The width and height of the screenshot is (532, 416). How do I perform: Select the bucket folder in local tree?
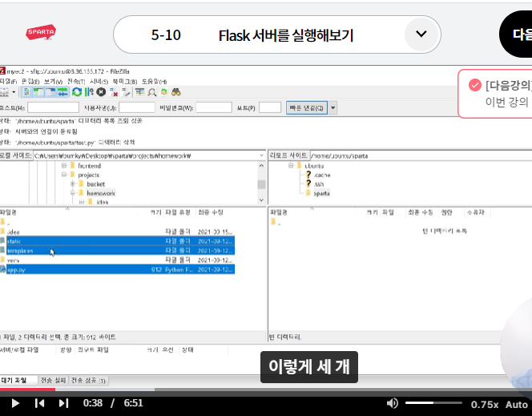coord(95,184)
